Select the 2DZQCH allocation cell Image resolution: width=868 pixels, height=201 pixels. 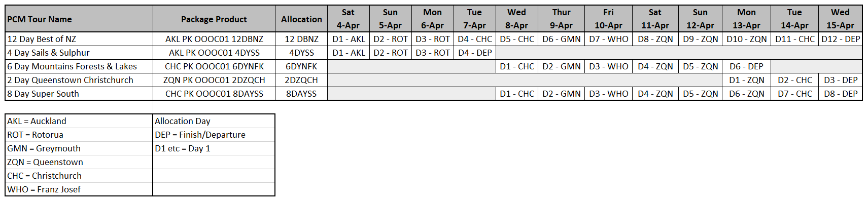coord(301,80)
